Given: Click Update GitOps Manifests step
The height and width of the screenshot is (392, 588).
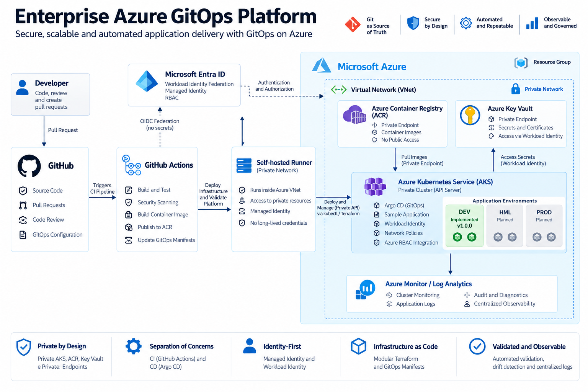Looking at the screenshot, I should [x=160, y=240].
